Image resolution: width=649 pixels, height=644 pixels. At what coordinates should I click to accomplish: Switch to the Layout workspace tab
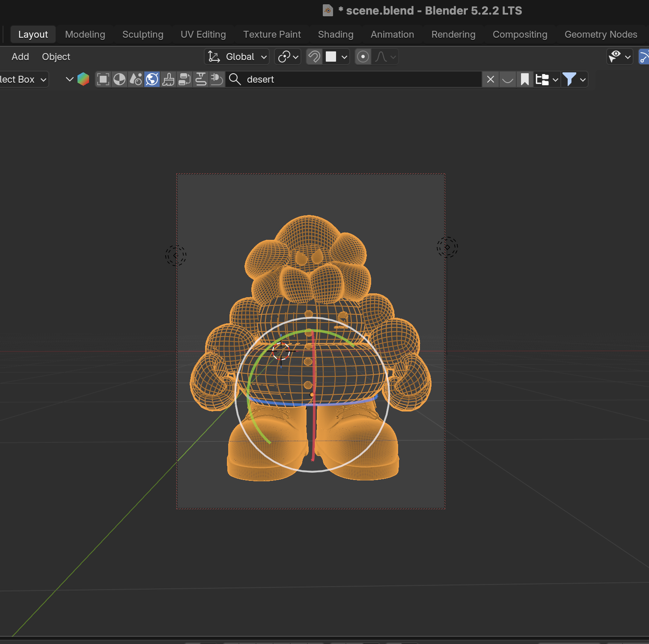pos(33,34)
